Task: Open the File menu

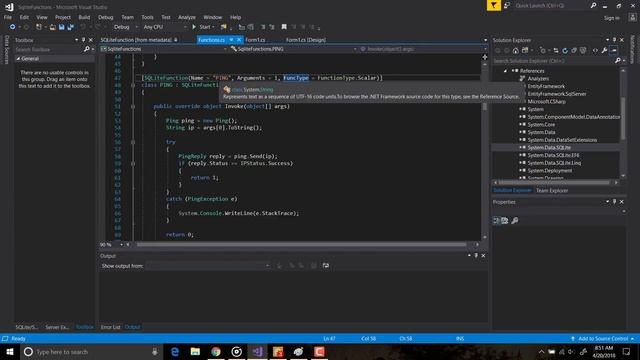Action: (8, 17)
